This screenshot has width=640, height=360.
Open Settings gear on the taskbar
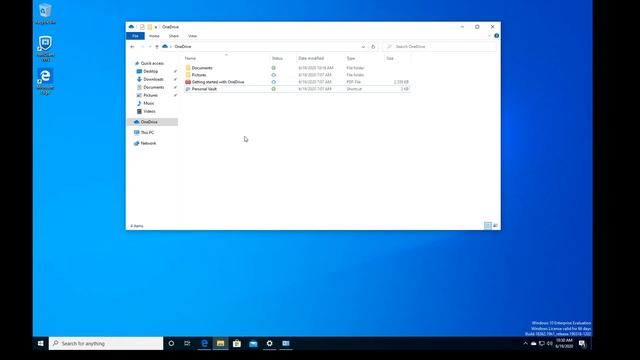pyautogui.click(x=269, y=344)
